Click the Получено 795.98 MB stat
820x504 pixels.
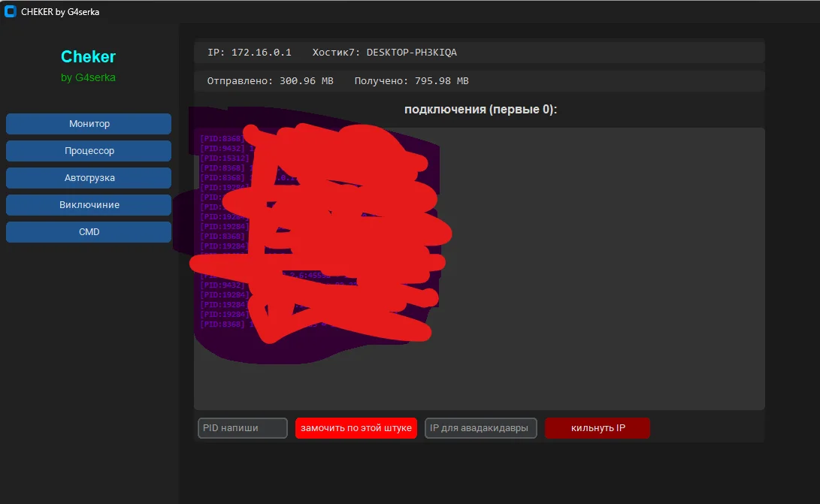coord(411,81)
